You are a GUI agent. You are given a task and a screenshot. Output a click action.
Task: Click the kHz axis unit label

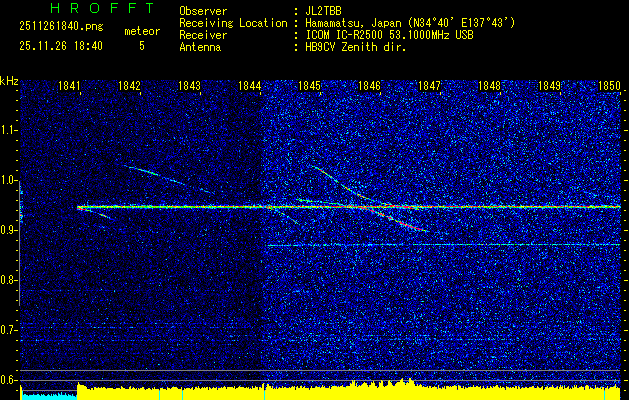(x=10, y=81)
